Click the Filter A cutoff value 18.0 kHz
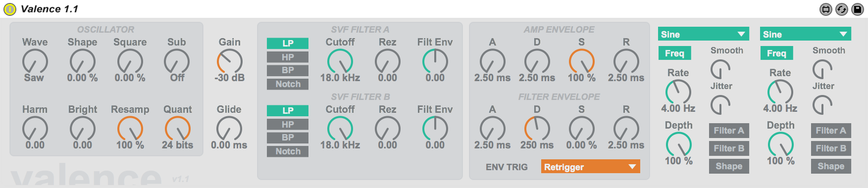This screenshot has width=868, height=188. click(x=340, y=78)
